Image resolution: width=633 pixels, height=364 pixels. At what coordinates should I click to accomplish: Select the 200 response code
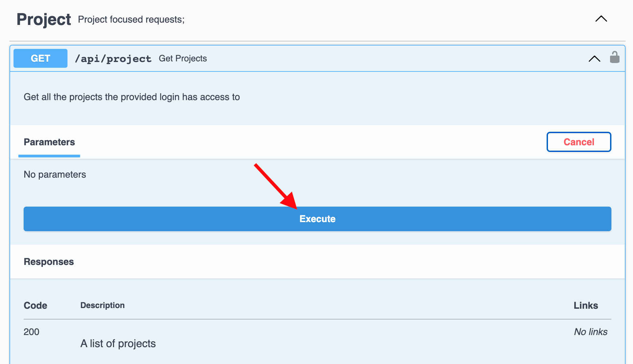31,332
